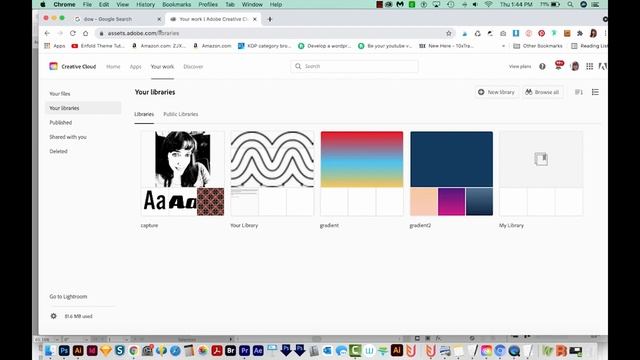This screenshot has width=640, height=360.
Task: Click the Pinterest extension icon
Action: (541, 33)
